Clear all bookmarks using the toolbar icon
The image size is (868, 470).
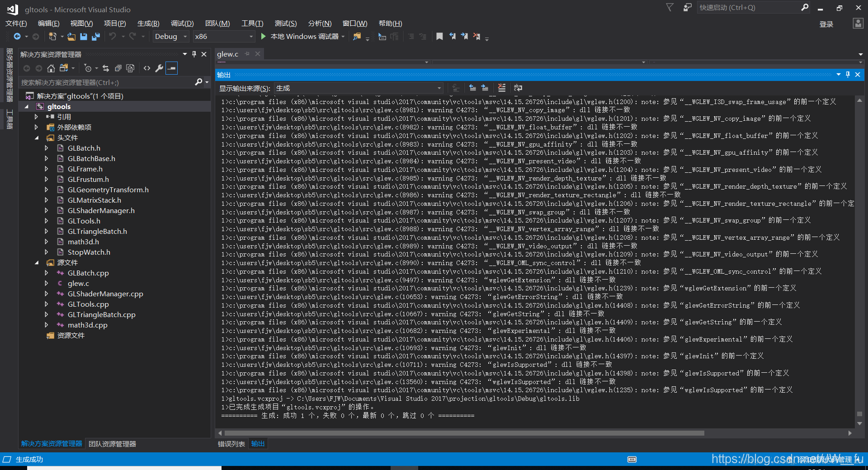[x=476, y=36]
